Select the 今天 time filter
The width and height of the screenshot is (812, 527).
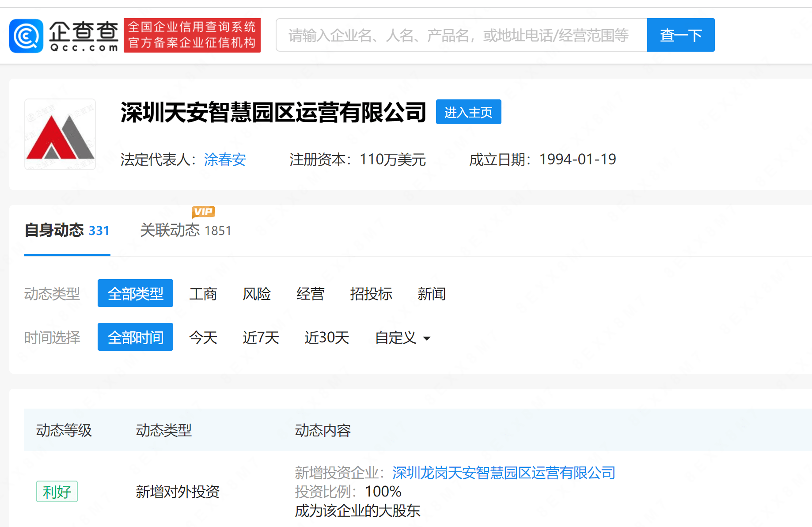(203, 337)
